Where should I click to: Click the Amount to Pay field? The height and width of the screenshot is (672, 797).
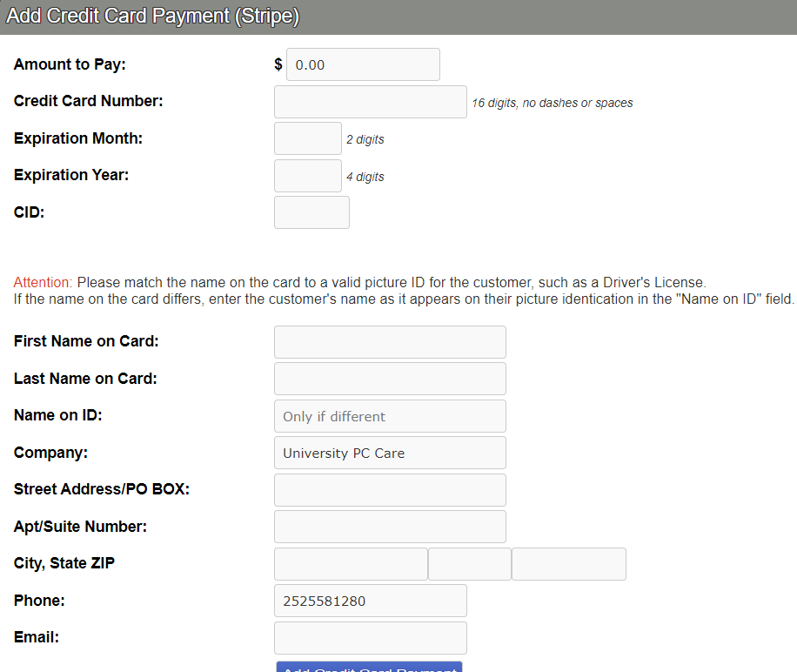pyautogui.click(x=363, y=64)
